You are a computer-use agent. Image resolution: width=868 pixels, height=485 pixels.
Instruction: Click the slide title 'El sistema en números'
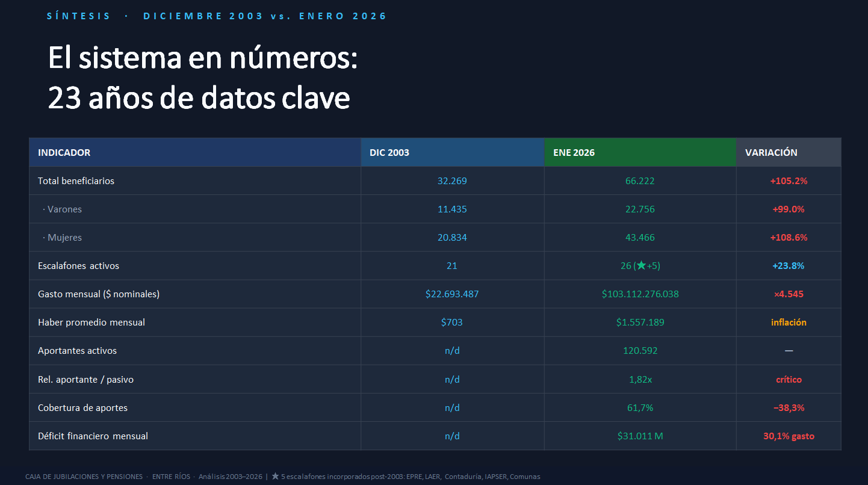tap(203, 59)
